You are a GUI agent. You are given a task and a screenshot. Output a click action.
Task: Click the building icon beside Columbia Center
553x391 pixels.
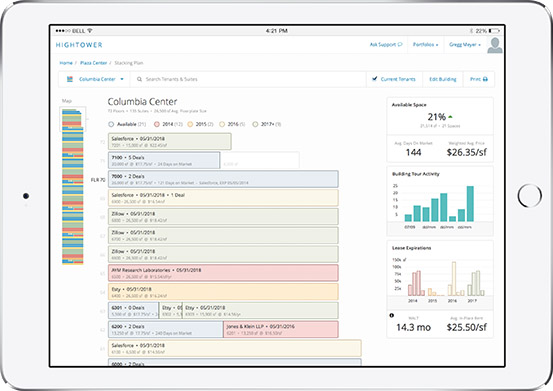click(x=70, y=79)
